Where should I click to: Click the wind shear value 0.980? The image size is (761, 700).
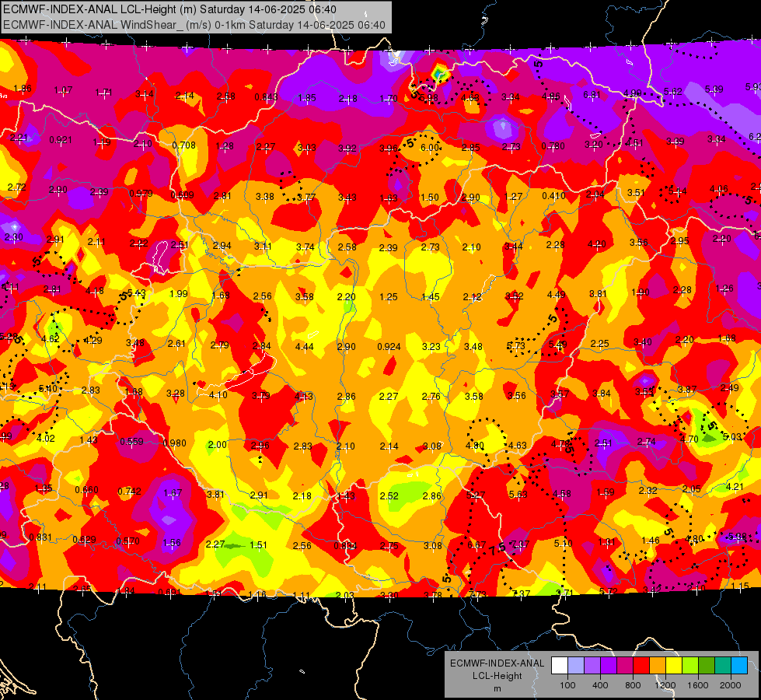tap(175, 443)
